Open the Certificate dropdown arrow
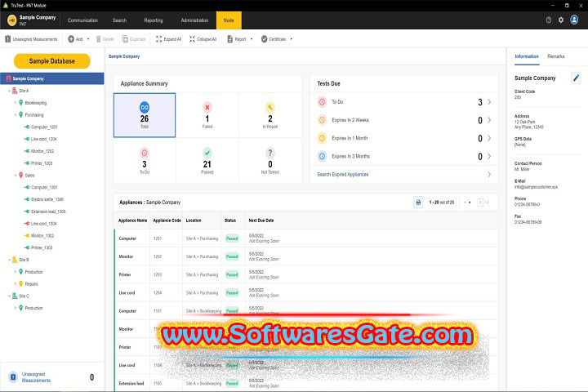The width and height of the screenshot is (588, 392). click(291, 39)
